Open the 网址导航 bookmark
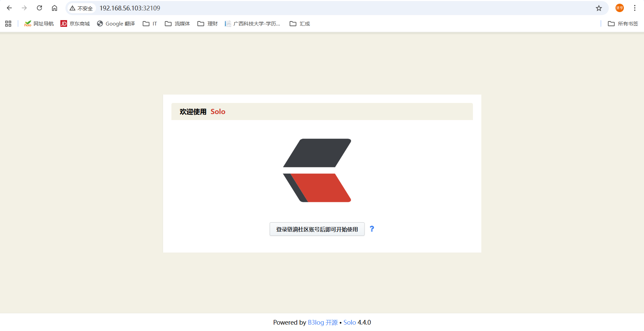Image resolution: width=644 pixels, height=331 pixels. [x=39, y=23]
